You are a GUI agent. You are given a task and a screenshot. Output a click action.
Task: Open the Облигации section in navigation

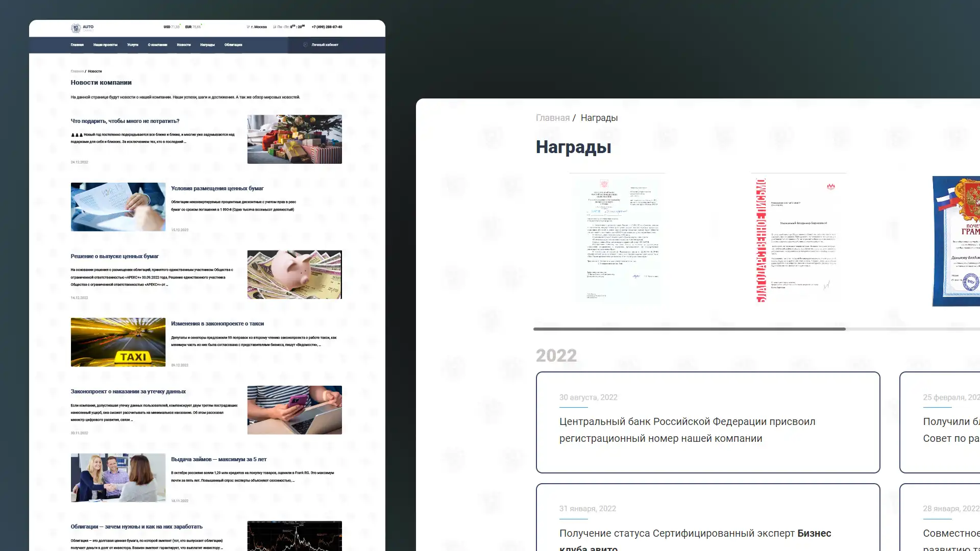pos(233,44)
